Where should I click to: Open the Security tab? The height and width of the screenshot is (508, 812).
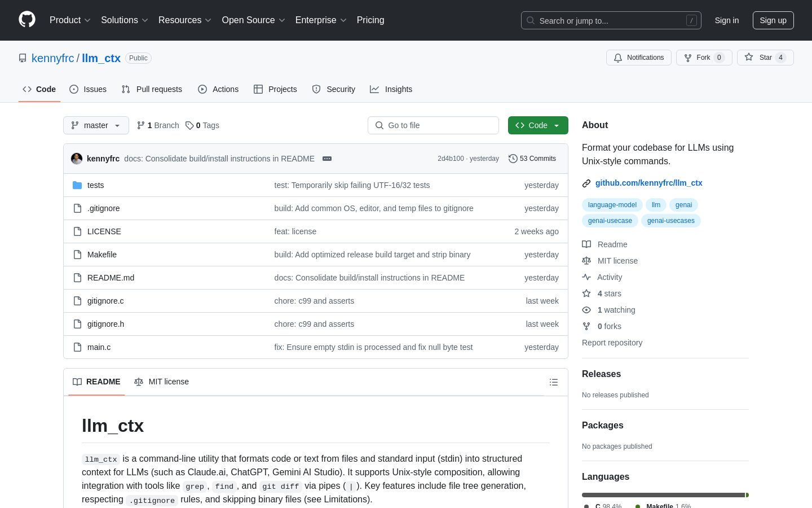(334, 89)
